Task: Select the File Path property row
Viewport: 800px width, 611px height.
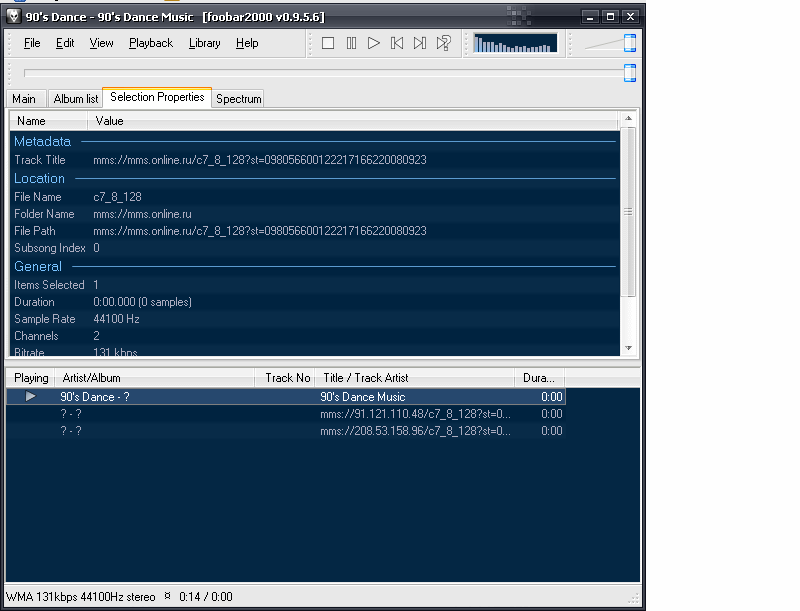Action: pyautogui.click(x=315, y=231)
